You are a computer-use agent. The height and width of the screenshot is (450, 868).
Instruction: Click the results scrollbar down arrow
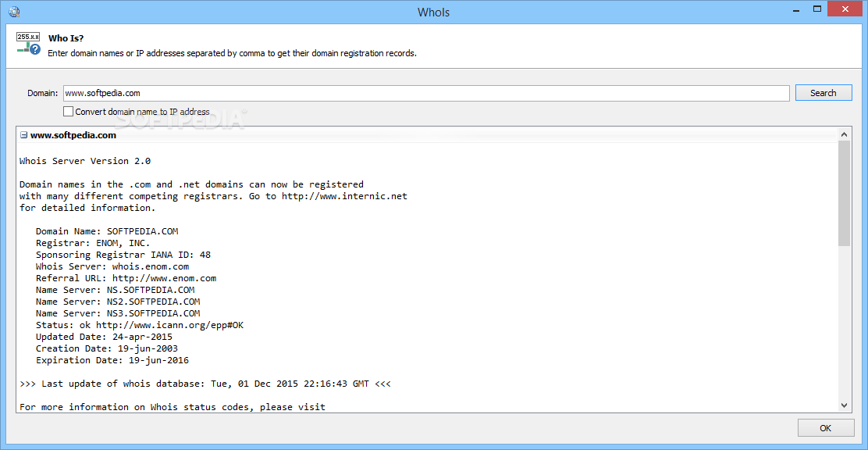click(845, 405)
